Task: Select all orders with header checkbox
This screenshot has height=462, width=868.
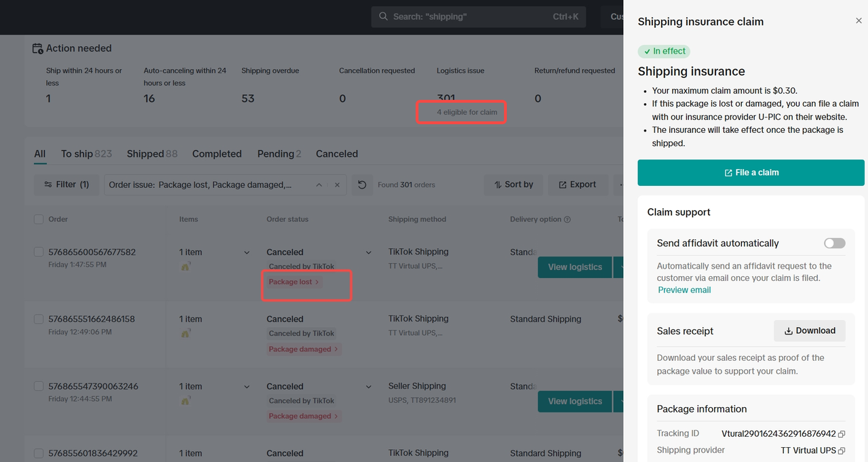Action: (39, 219)
